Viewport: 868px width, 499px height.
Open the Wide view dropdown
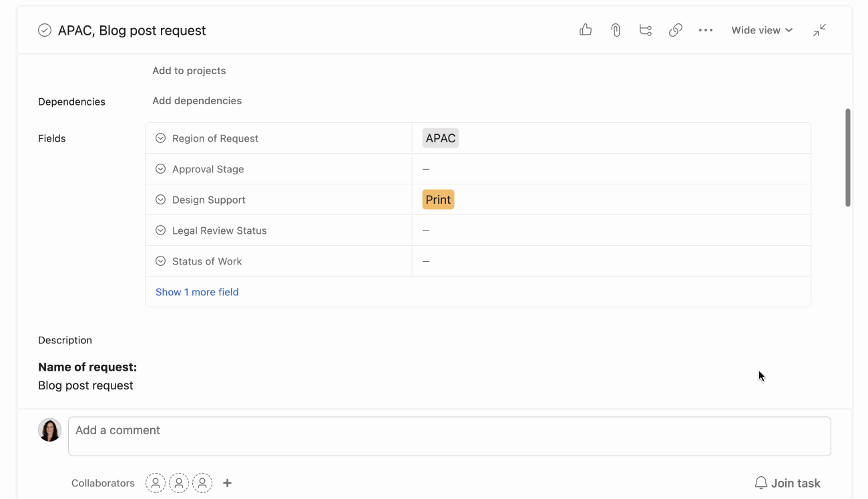[x=761, y=30]
